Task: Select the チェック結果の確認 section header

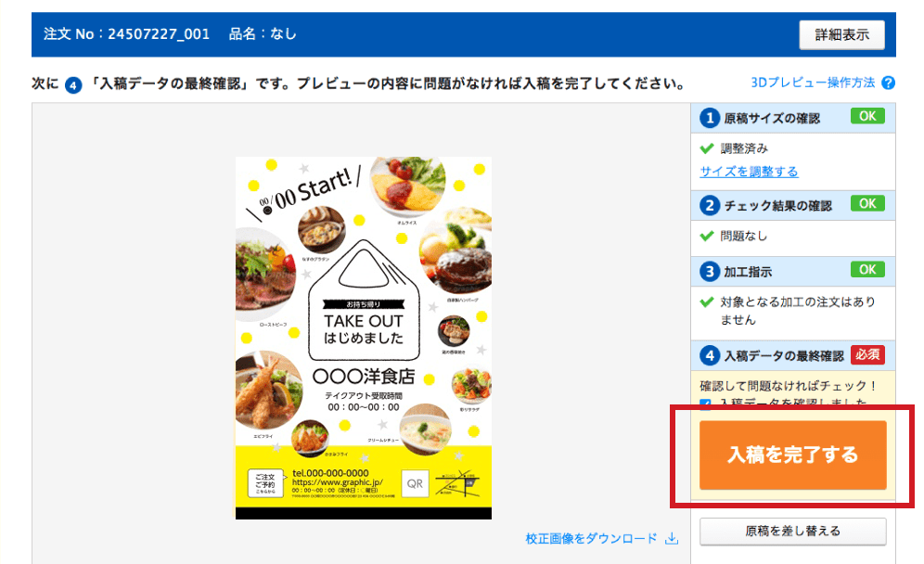Action: tap(792, 205)
